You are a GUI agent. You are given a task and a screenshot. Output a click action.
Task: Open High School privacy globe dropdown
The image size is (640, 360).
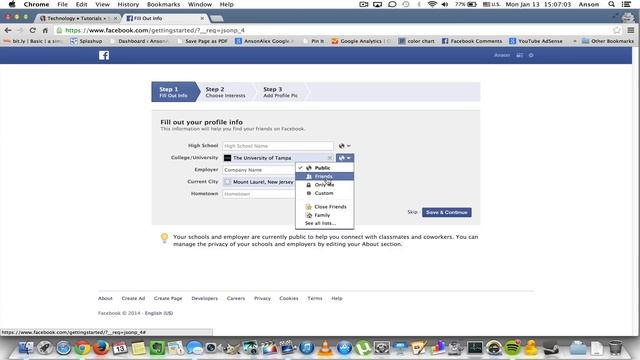(344, 146)
